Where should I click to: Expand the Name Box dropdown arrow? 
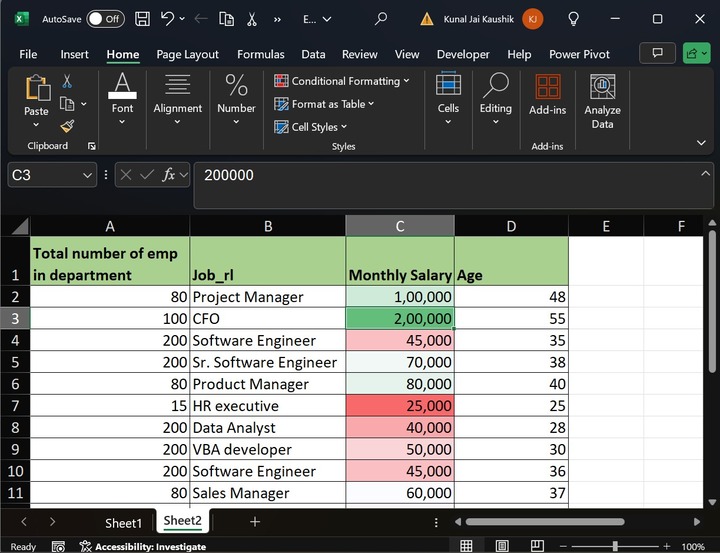[x=86, y=175]
